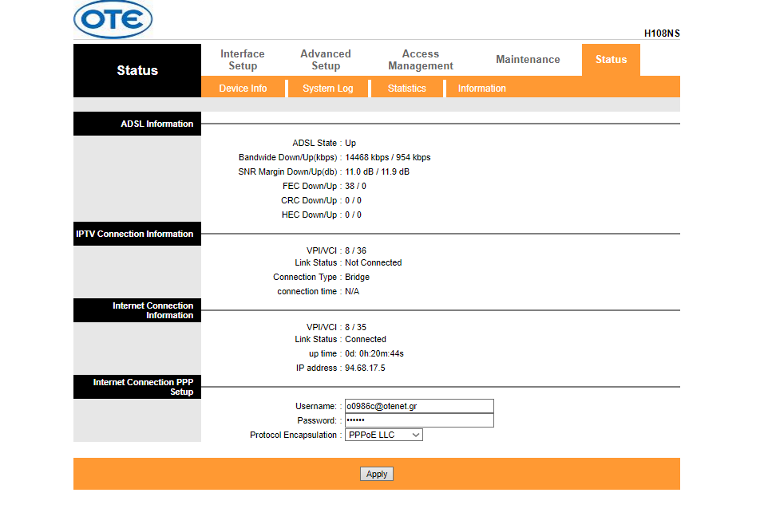Focus the Password input field
764x532 pixels.
pos(419,420)
